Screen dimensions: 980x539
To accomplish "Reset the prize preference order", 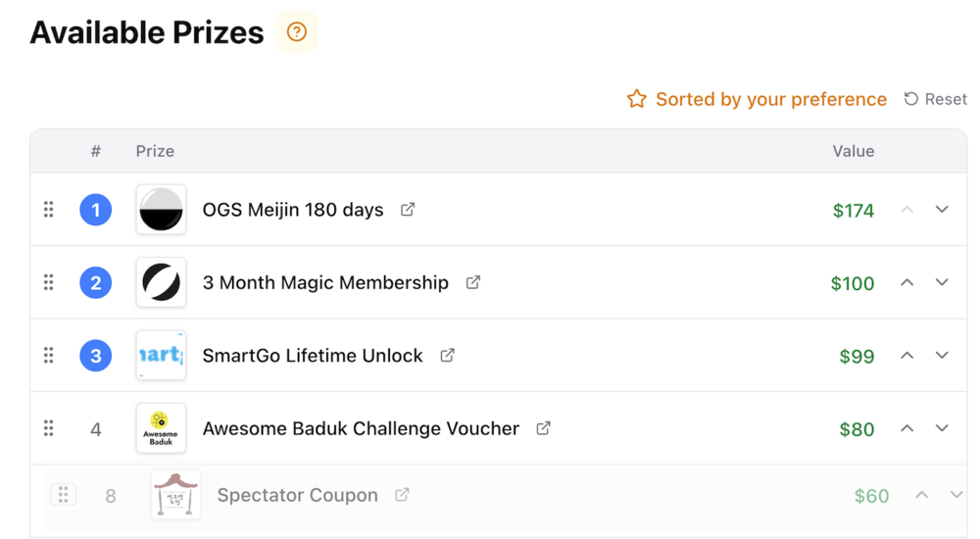I will point(936,99).
